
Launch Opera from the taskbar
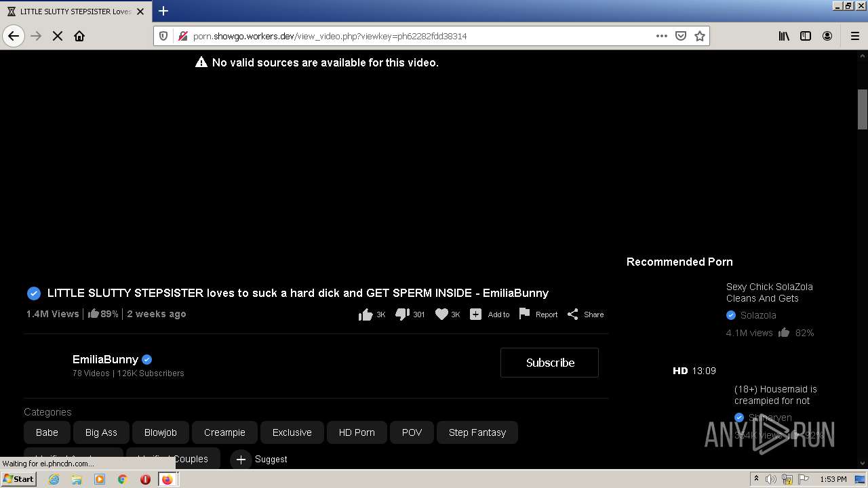[145, 479]
